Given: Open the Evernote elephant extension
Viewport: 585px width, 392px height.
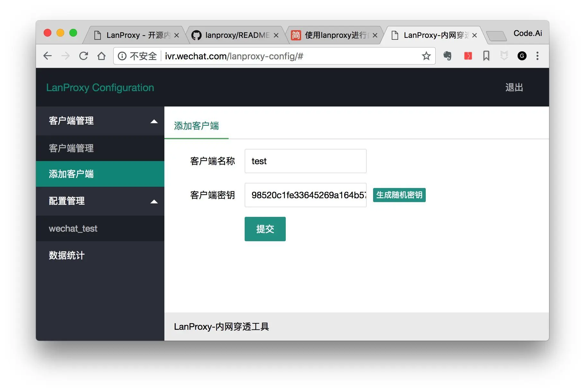Looking at the screenshot, I should (x=447, y=56).
